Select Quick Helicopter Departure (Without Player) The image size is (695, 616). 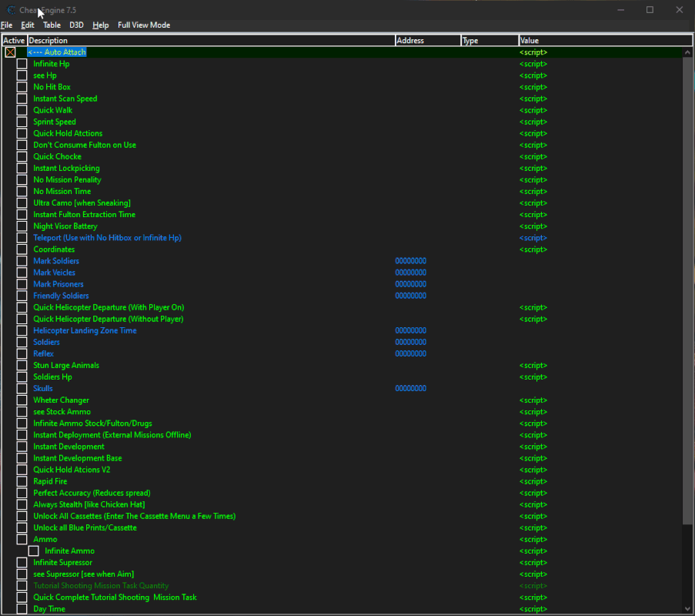109,319
